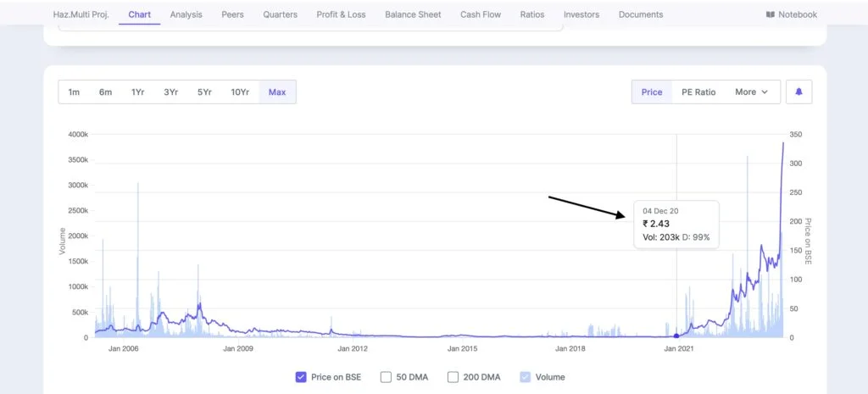This screenshot has width=868, height=394.
Task: Click the 04 Dec 20 data point marker
Action: point(676,336)
